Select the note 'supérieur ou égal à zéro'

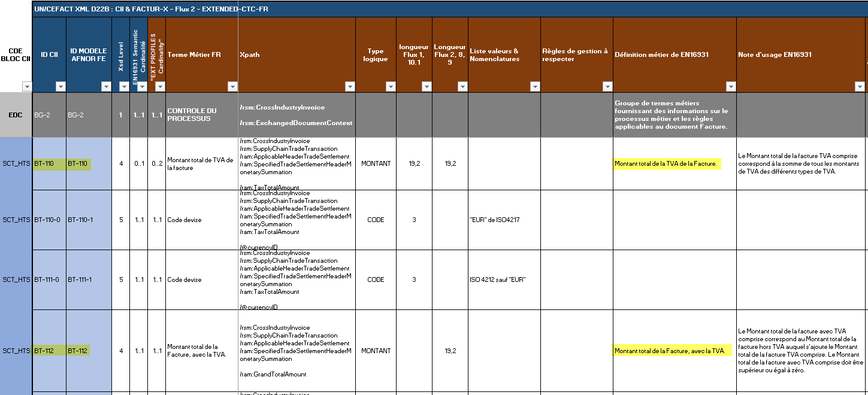pyautogui.click(x=802, y=351)
